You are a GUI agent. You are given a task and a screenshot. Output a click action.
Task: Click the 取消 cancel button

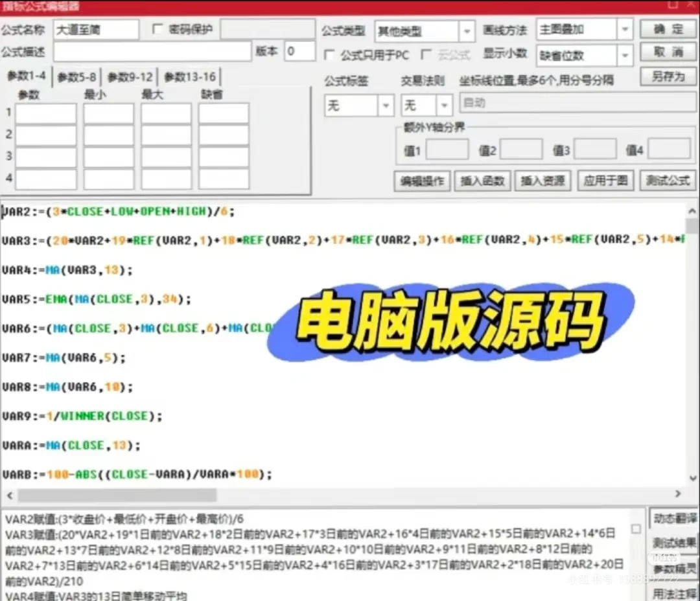[668, 53]
